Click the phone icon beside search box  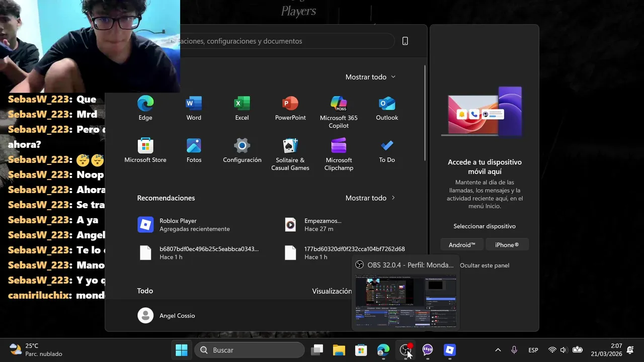coord(405,41)
